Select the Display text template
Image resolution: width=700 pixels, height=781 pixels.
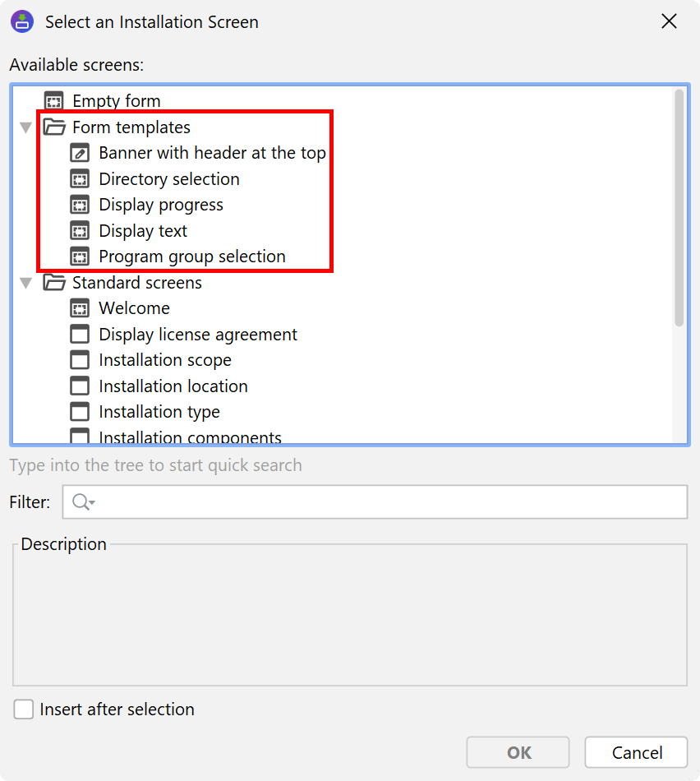143,231
